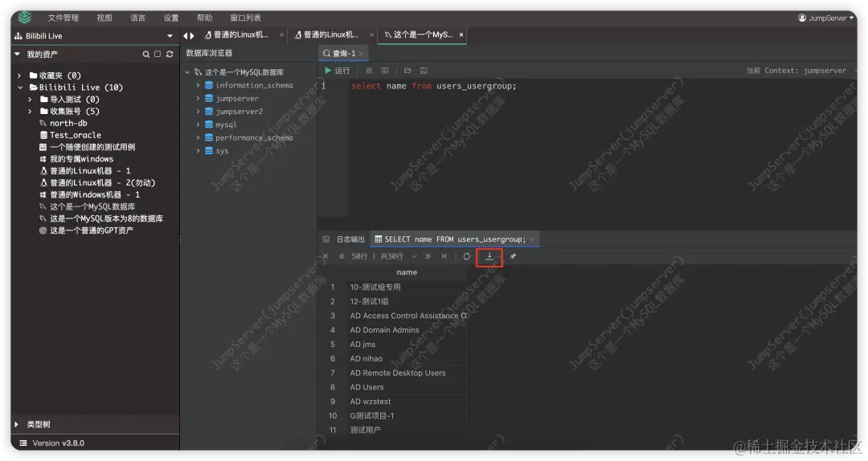This screenshot has height=461, width=868.
Task: Close the SELECT name FROM users_usergroup result tab
Action: [531, 239]
